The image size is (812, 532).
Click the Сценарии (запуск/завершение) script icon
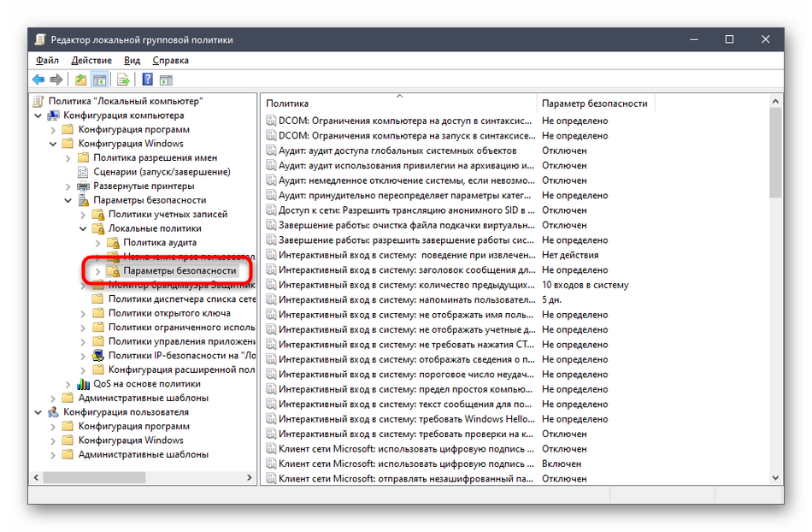pos(84,172)
